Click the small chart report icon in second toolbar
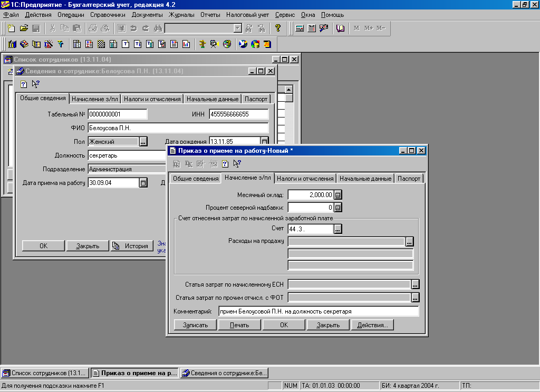The width and height of the screenshot is (540, 392). tap(186, 44)
